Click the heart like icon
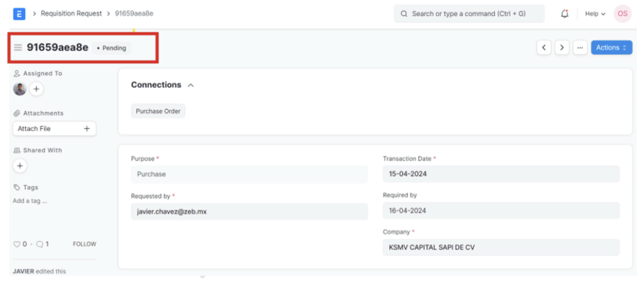 [17, 244]
